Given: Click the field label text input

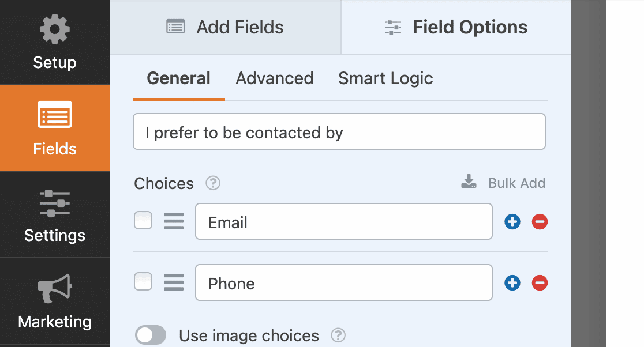Looking at the screenshot, I should pos(339,132).
